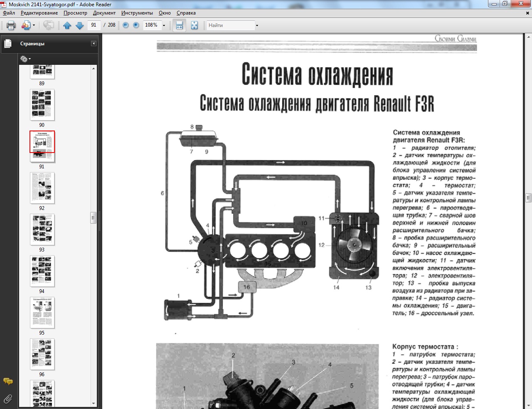This screenshot has width=532, height=409.
Task: Select page 90 thumbnail
Action: coord(42,104)
